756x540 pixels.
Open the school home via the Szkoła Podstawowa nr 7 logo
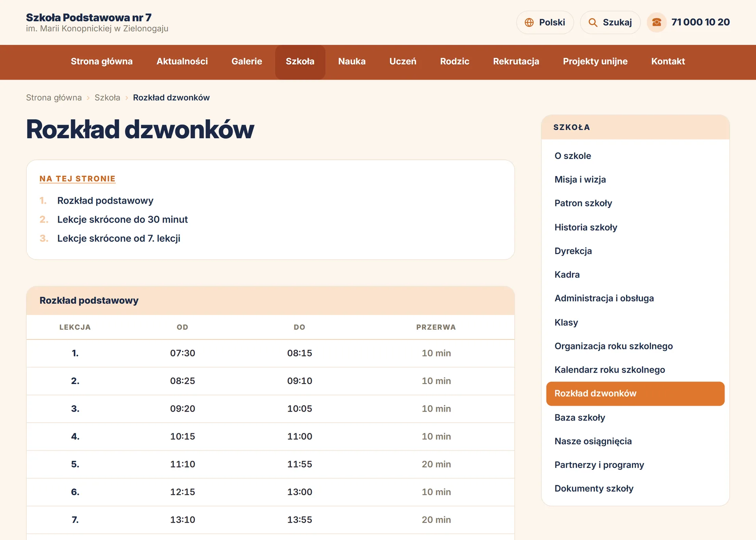point(97,22)
